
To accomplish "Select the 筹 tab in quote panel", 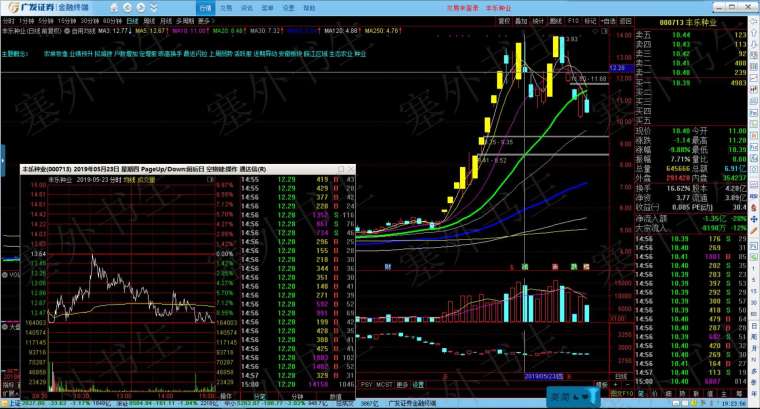I will 738,394.
